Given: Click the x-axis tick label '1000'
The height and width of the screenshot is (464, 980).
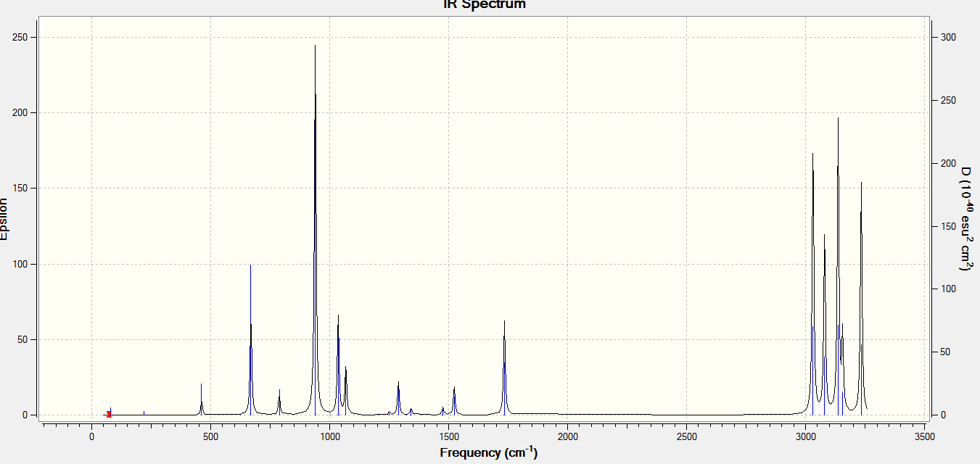Looking at the screenshot, I should 329,437.
